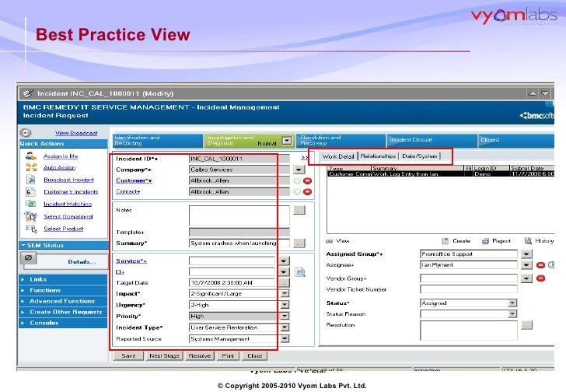Click the History icon
The image size is (566, 392).
[x=528, y=241]
